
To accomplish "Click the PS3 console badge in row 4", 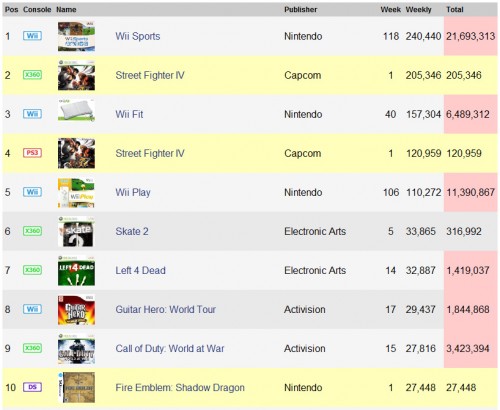I will tap(32, 153).
